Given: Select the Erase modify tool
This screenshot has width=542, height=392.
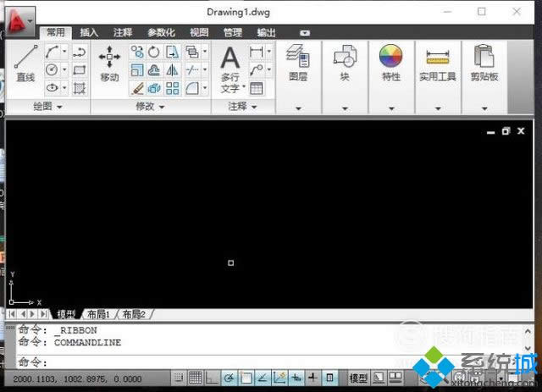Looking at the screenshot, I should pyautogui.click(x=137, y=88).
